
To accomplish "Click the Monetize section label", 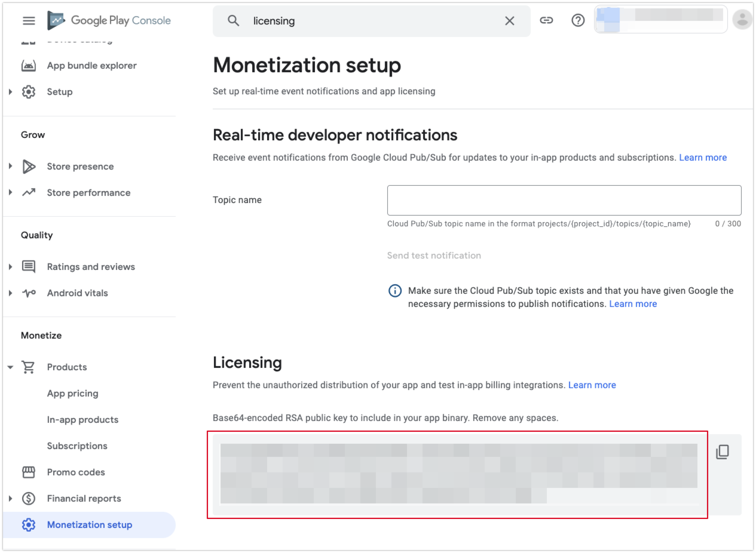I will [x=41, y=335].
